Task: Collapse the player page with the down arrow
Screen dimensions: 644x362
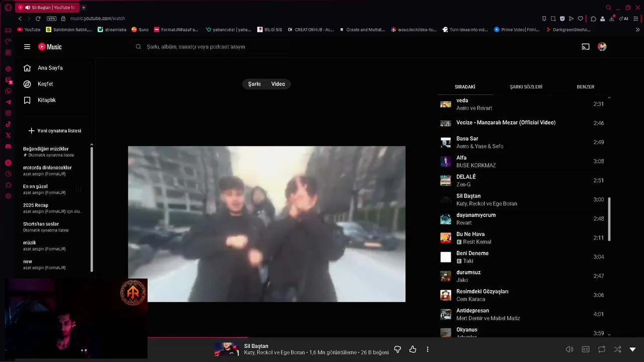Action: (x=633, y=349)
